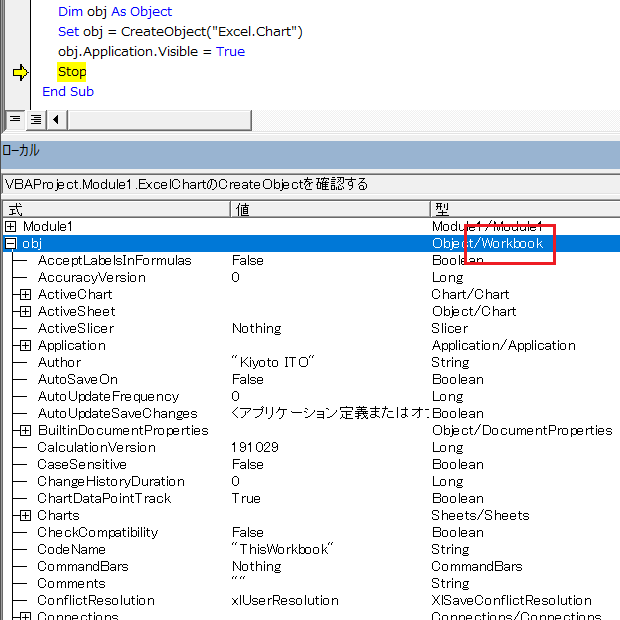
Task: Select the CommandBars row
Action: pos(312,567)
